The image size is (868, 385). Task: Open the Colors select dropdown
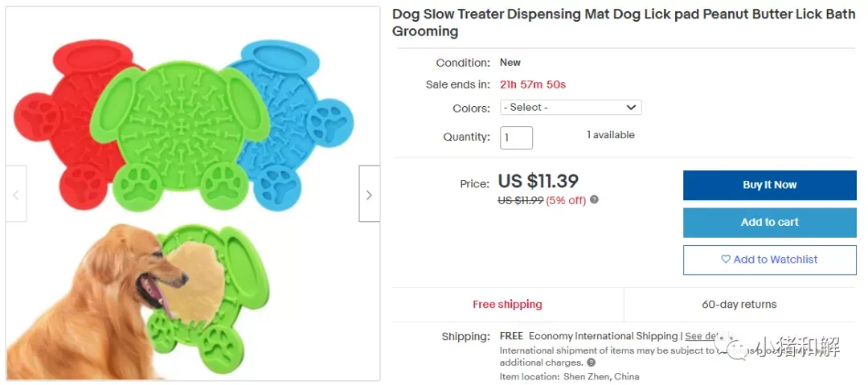(571, 108)
